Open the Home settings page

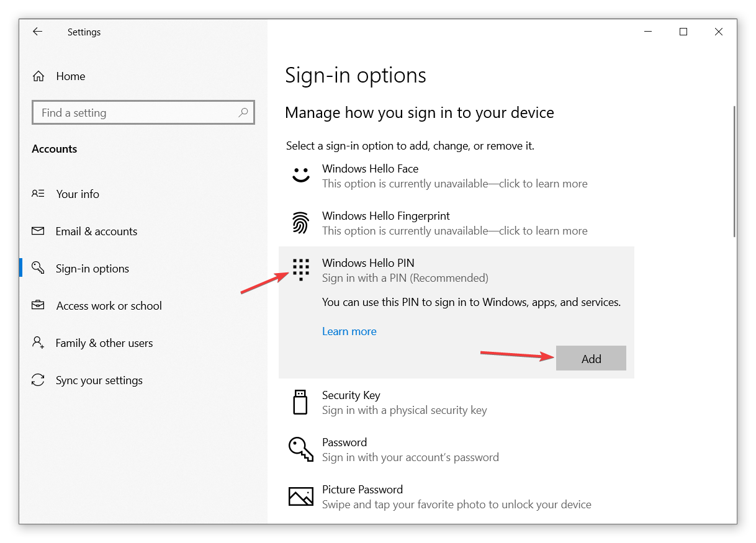click(71, 76)
